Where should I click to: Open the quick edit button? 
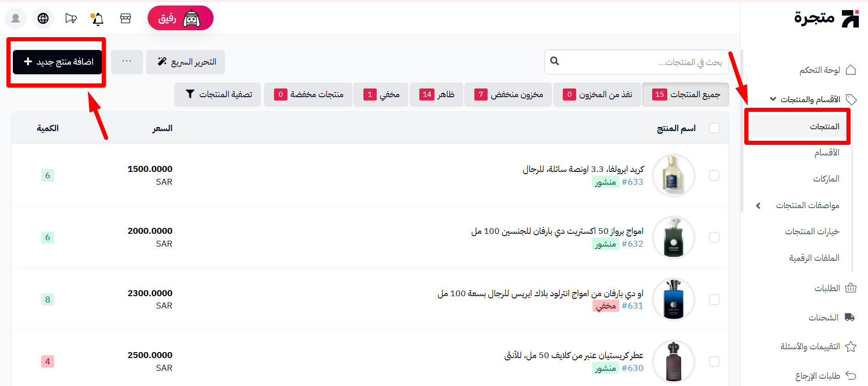pyautogui.click(x=186, y=62)
